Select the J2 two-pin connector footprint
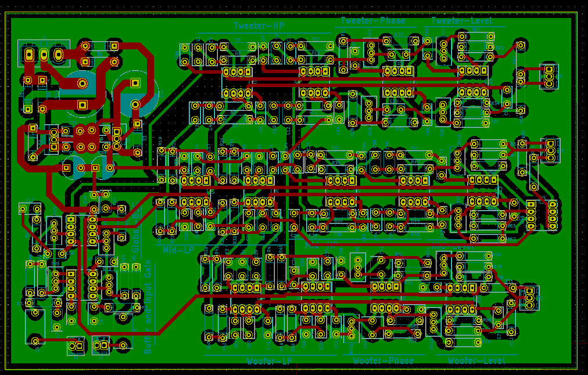 [101, 345]
